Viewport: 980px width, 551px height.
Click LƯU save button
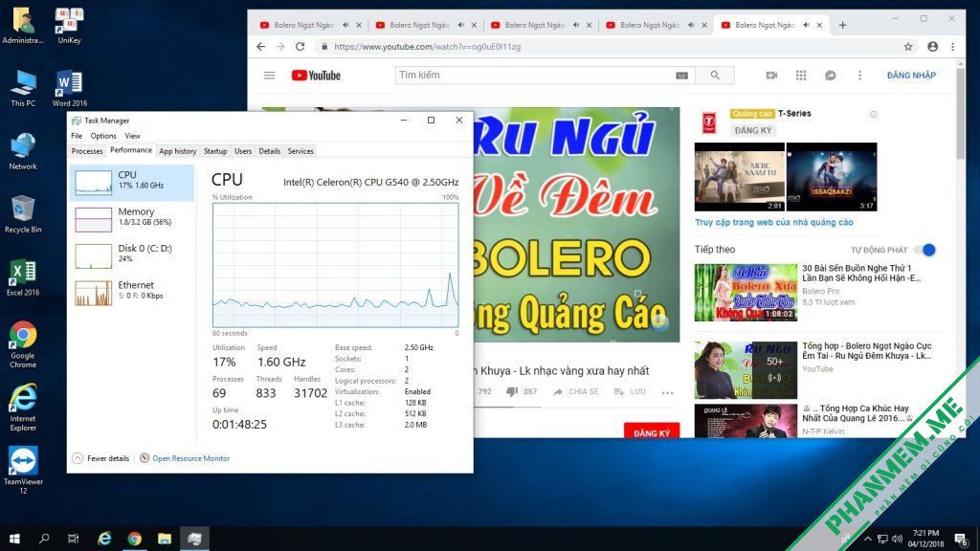pyautogui.click(x=630, y=391)
